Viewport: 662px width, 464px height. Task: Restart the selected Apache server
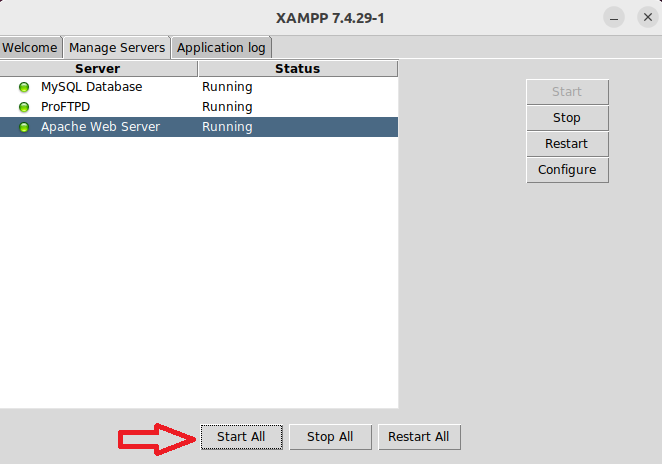(x=566, y=144)
